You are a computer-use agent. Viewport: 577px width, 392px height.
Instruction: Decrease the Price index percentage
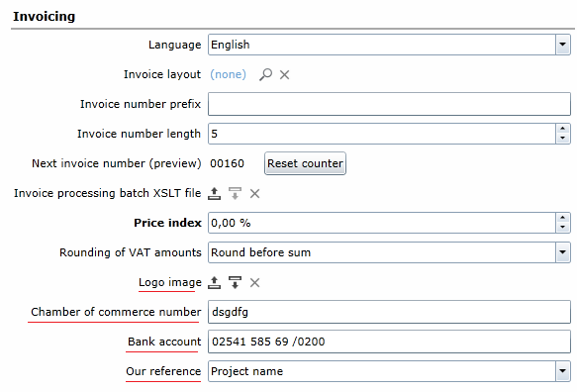(562, 228)
